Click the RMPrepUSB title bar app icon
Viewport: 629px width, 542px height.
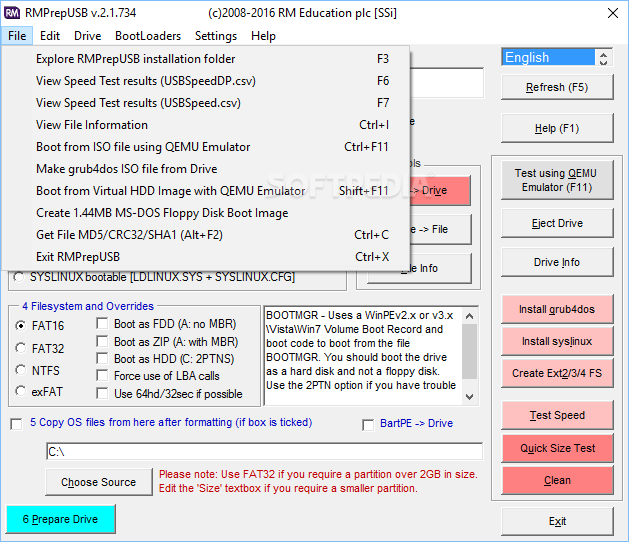pyautogui.click(x=12, y=13)
